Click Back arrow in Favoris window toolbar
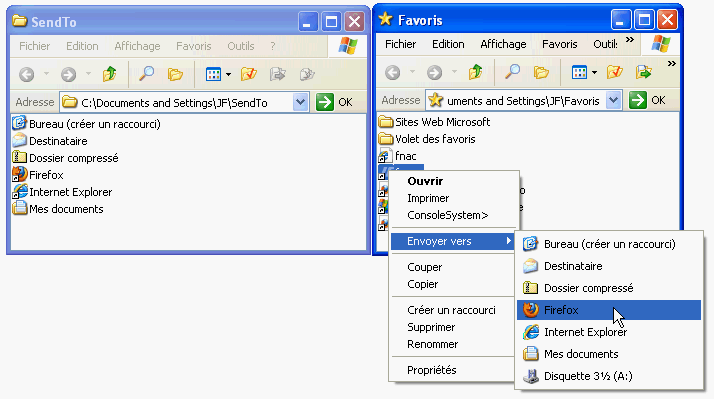Viewport: 714px width, 399px height. [393, 72]
